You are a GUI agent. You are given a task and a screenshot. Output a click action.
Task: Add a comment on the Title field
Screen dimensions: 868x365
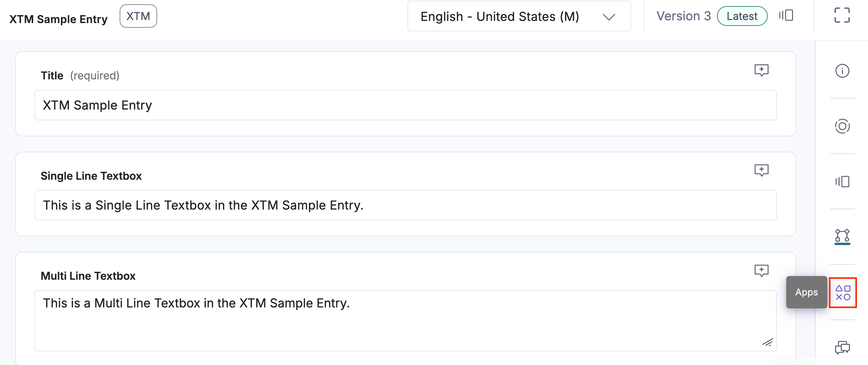pyautogui.click(x=762, y=70)
